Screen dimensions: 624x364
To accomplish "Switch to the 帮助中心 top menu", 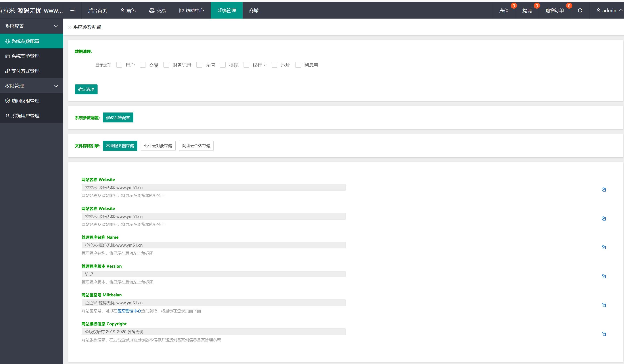I will [191, 10].
